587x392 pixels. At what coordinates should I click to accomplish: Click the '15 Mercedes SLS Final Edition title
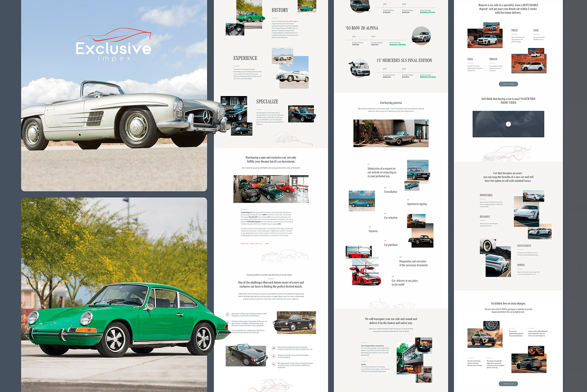coord(404,61)
